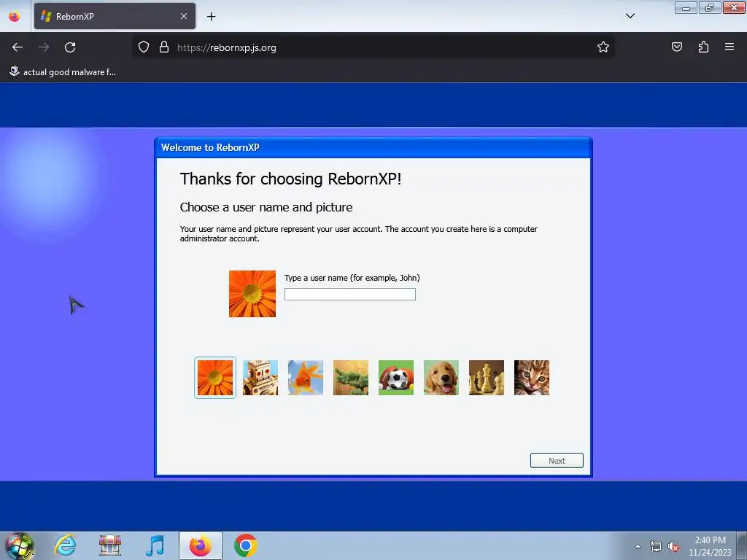Click the large flower profile preview image
The image size is (747, 560).
[252, 294]
